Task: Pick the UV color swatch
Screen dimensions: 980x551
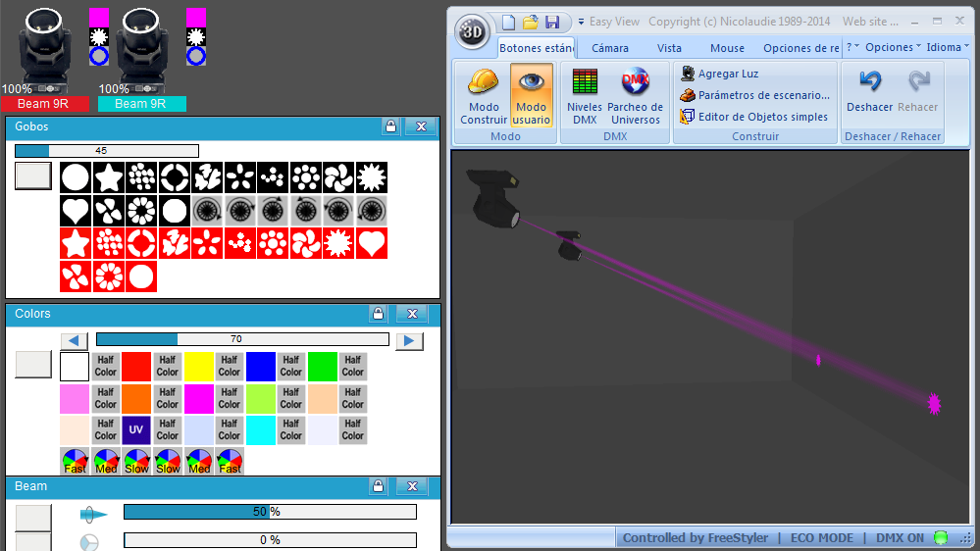Action: click(136, 429)
